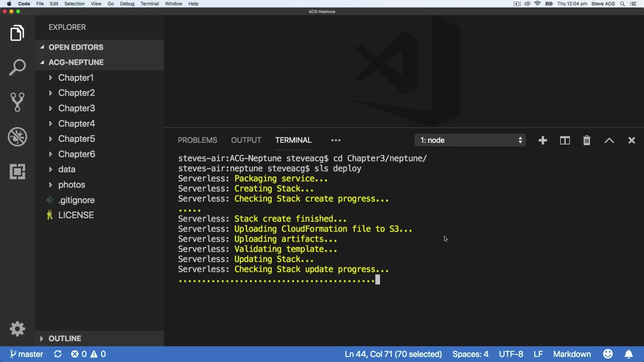Image resolution: width=644 pixels, height=362 pixels.
Task: Change indentation via Spaces: 4
Action: [470, 354]
